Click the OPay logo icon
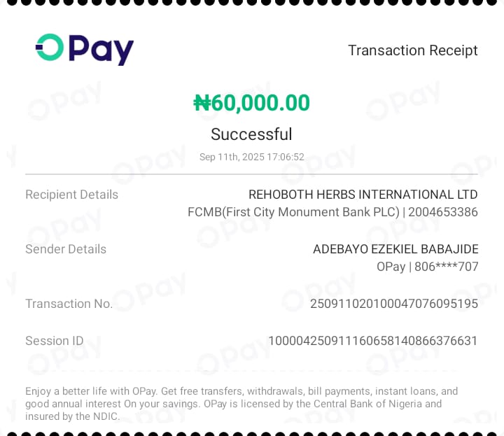Viewport: 504px width, 436px height. pos(50,48)
